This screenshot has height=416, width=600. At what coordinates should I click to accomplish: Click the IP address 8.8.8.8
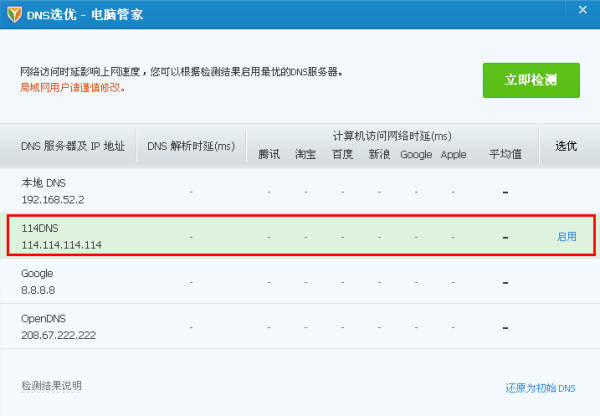coord(38,290)
